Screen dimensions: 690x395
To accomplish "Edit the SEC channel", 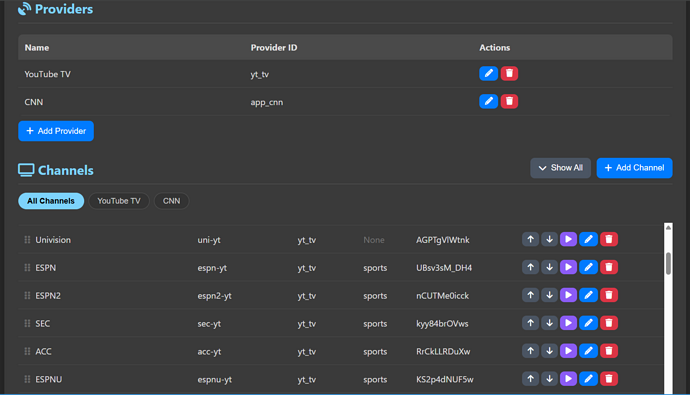I will tap(588, 323).
